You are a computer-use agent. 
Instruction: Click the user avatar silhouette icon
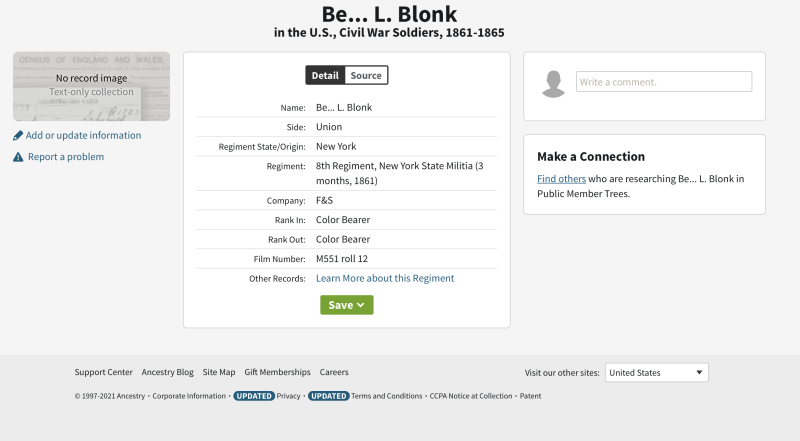point(553,84)
